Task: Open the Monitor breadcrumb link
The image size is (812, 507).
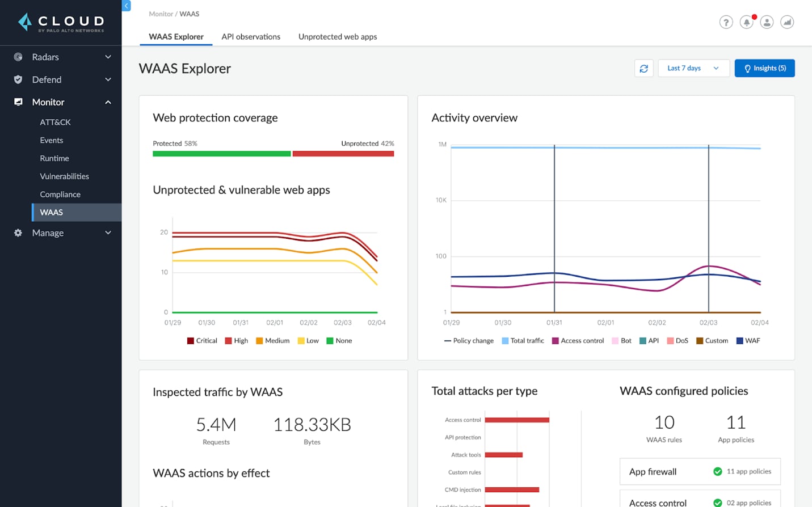Action: (x=161, y=14)
